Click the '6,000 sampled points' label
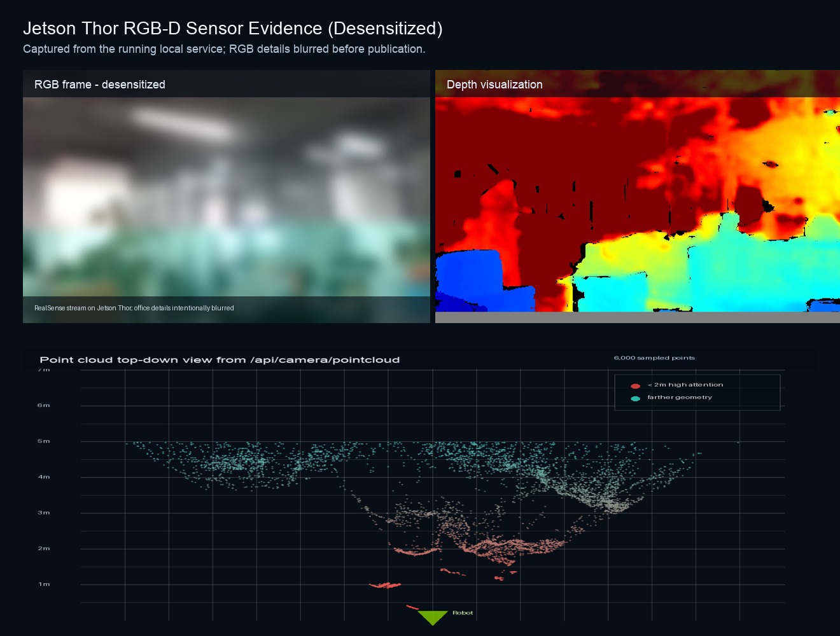This screenshot has width=840, height=636. click(654, 358)
